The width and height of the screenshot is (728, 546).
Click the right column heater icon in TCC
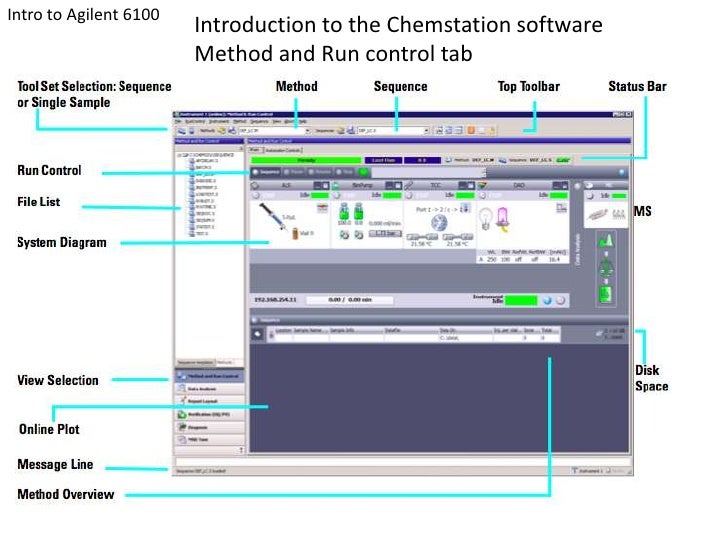tap(457, 237)
